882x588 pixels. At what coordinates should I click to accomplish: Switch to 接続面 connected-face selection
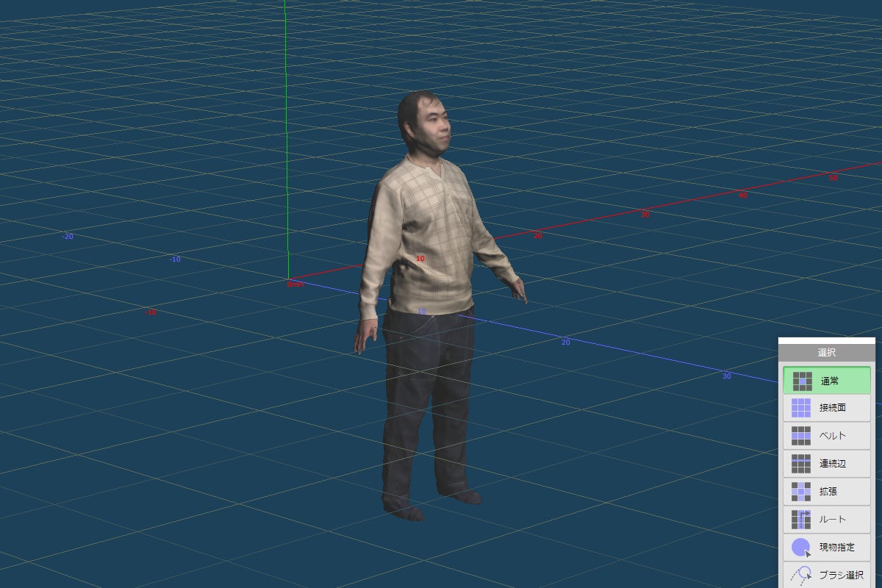[x=826, y=408]
